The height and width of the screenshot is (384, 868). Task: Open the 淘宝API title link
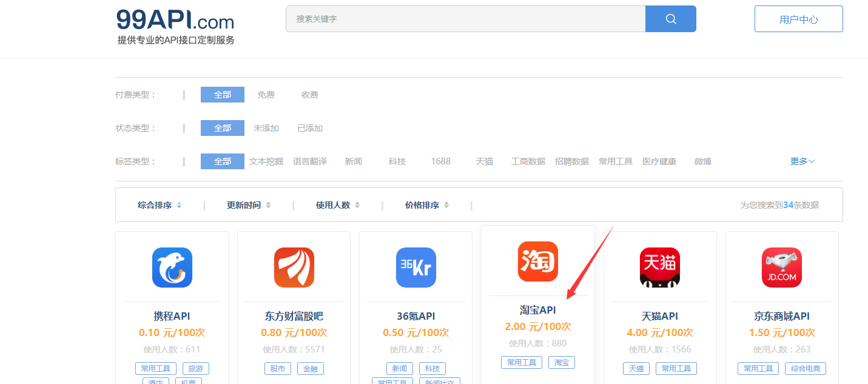click(x=538, y=310)
